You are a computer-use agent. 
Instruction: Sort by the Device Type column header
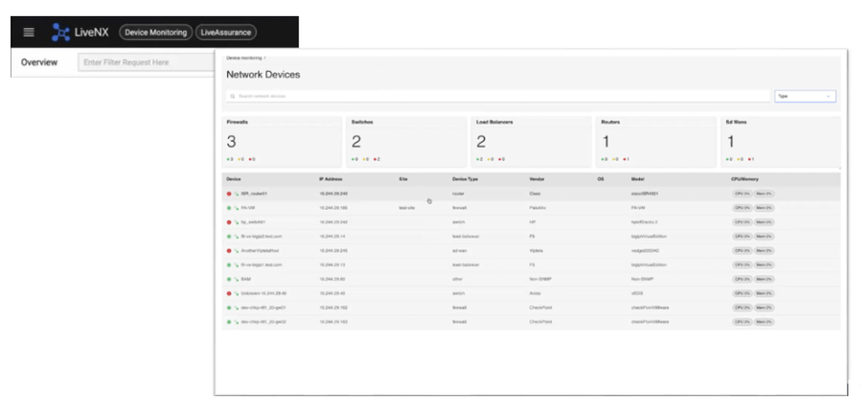tap(465, 179)
